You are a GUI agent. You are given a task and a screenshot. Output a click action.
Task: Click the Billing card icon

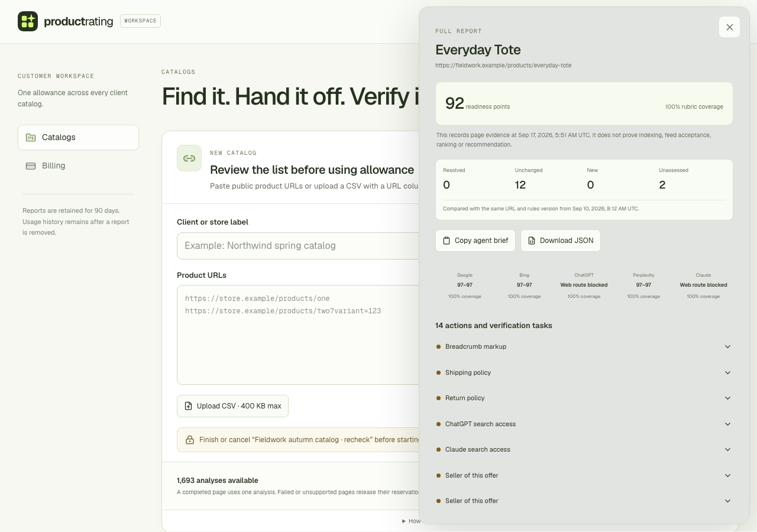point(31,166)
